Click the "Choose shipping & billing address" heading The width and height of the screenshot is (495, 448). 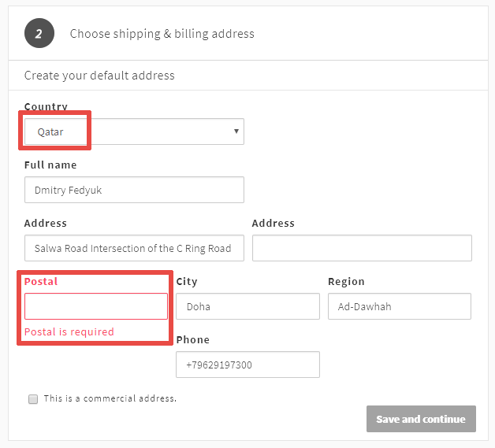pos(162,34)
